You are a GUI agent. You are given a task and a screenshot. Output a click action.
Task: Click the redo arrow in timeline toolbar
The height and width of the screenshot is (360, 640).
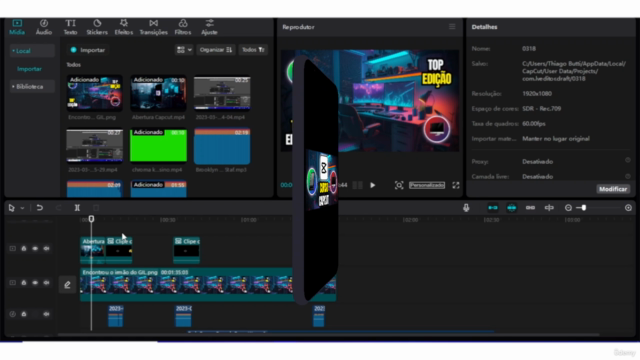click(58, 208)
